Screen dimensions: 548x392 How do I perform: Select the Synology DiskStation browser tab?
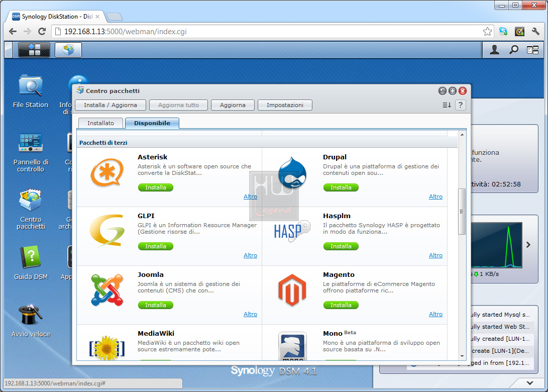[x=56, y=17]
